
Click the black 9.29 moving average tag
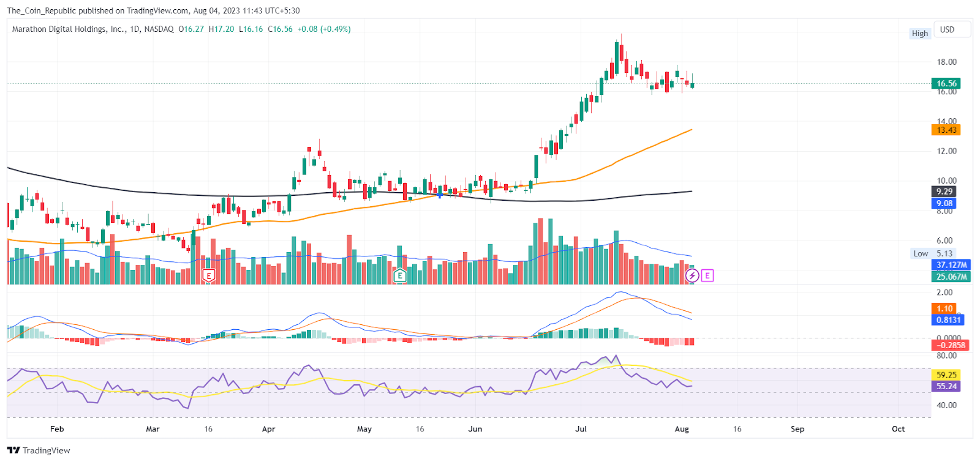click(944, 192)
